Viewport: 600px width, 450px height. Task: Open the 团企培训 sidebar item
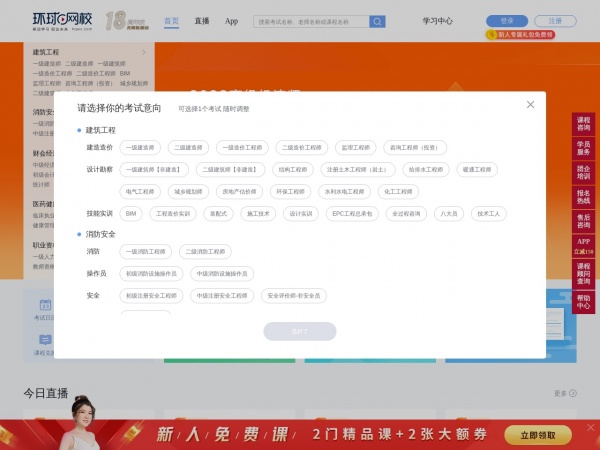(583, 173)
